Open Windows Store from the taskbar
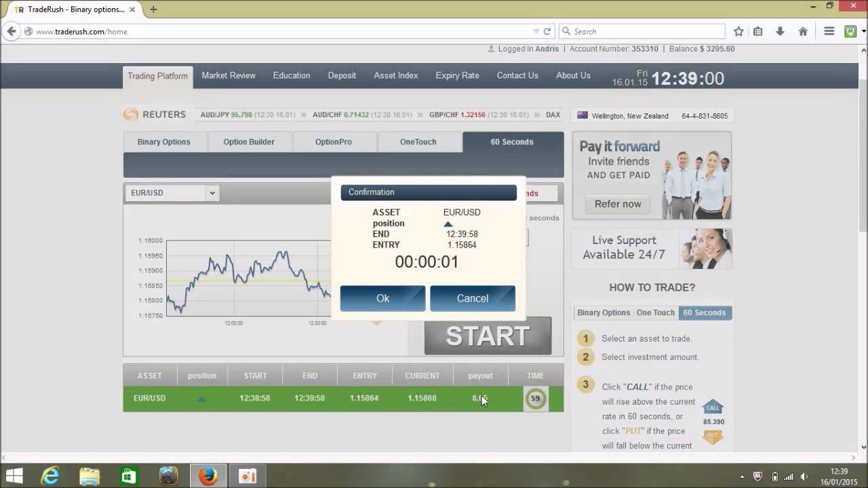The height and width of the screenshot is (488, 868). [129, 476]
